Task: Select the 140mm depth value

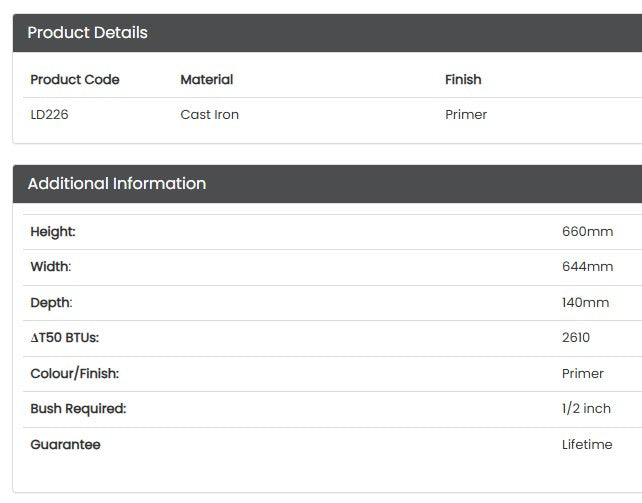Action: 585,303
